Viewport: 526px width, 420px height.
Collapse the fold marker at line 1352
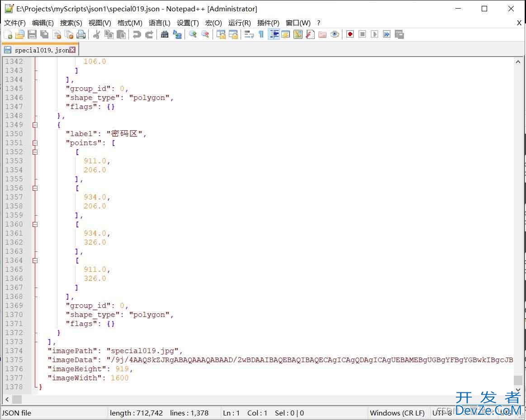pyautogui.click(x=35, y=152)
